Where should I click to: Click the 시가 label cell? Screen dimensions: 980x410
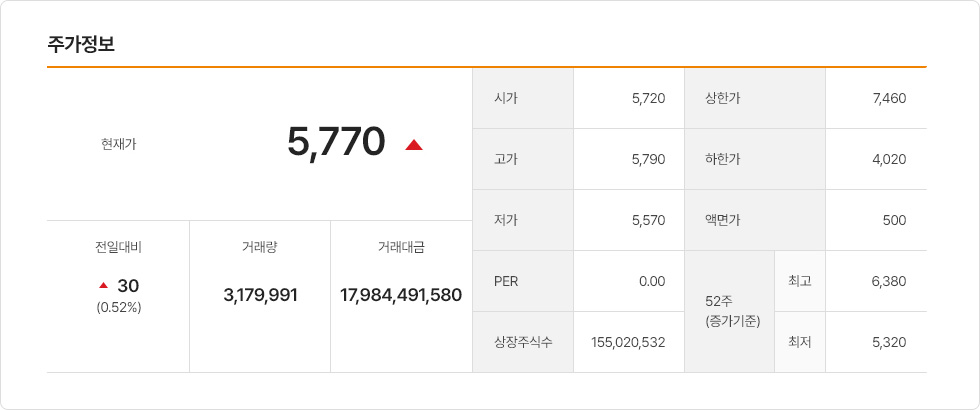[523, 98]
